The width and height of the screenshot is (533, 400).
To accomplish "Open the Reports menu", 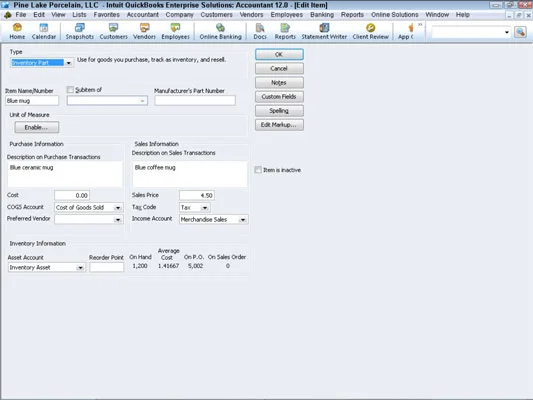I will tap(352, 15).
